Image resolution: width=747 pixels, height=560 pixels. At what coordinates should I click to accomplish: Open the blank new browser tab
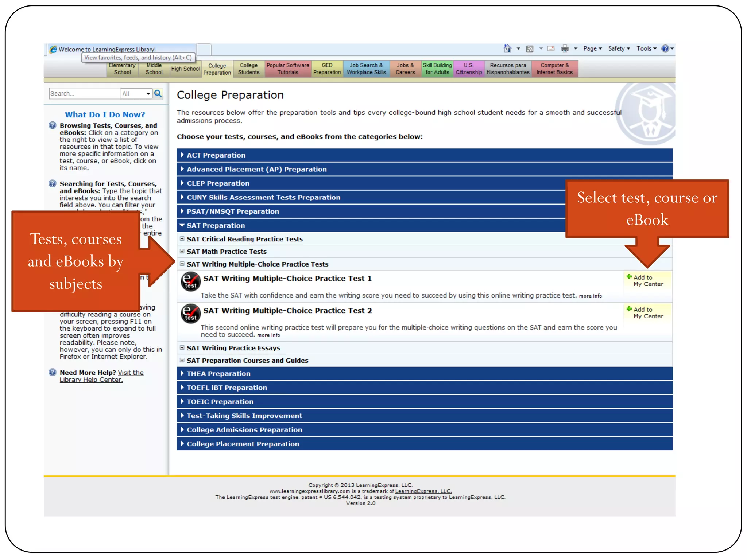204,49
